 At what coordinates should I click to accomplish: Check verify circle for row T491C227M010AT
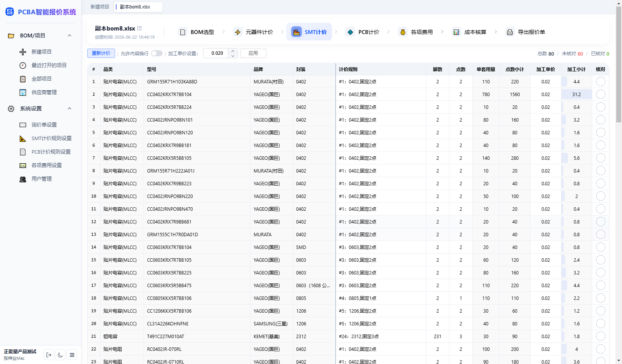601,336
